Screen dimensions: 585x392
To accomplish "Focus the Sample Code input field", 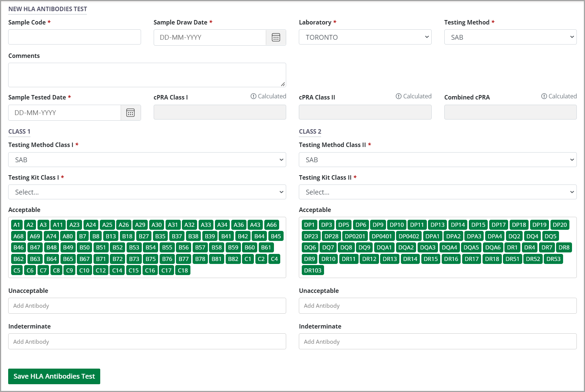I will click(75, 37).
